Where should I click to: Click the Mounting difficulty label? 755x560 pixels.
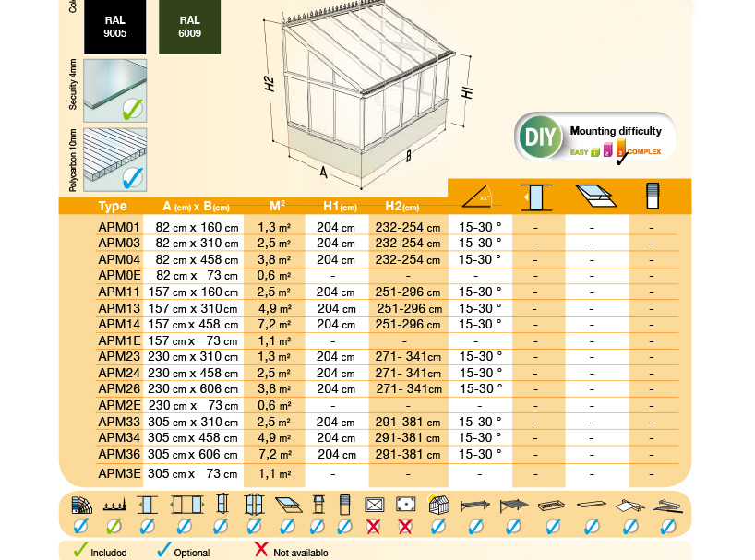(x=616, y=131)
